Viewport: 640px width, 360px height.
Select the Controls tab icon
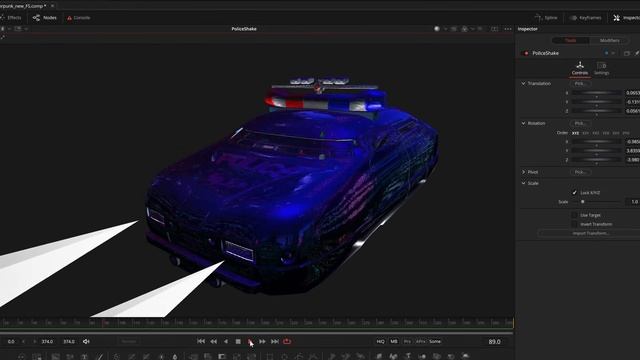(x=580, y=68)
